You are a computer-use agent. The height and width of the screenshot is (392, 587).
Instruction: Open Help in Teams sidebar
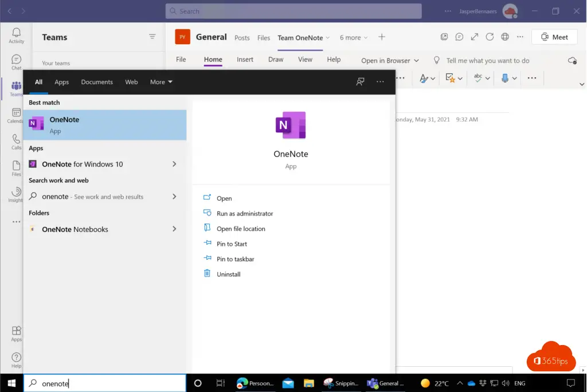pos(16,360)
